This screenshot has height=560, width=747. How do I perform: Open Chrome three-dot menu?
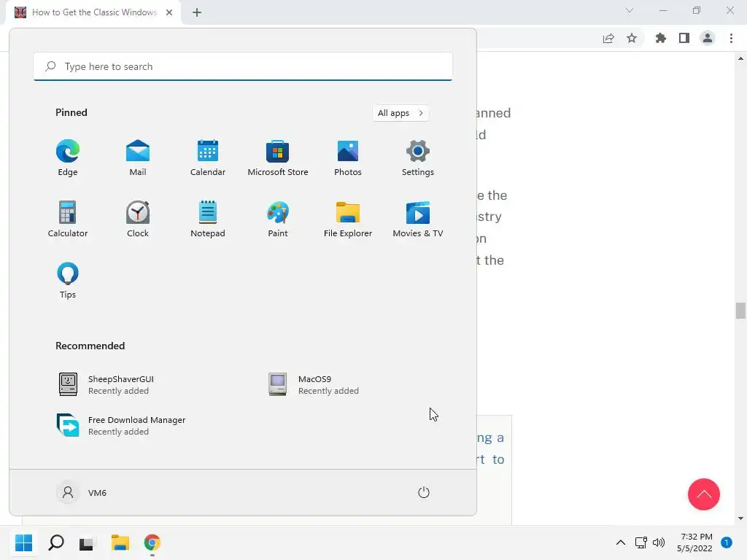[731, 38]
